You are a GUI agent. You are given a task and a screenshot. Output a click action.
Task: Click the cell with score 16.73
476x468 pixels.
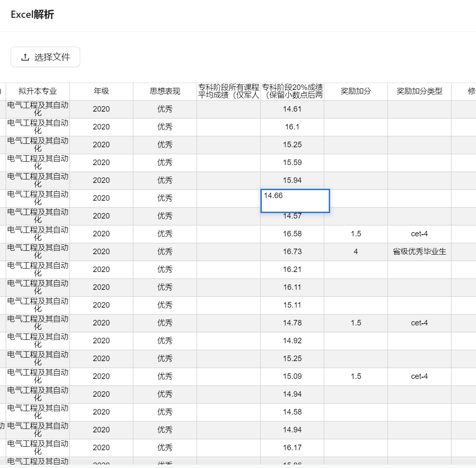tap(292, 252)
